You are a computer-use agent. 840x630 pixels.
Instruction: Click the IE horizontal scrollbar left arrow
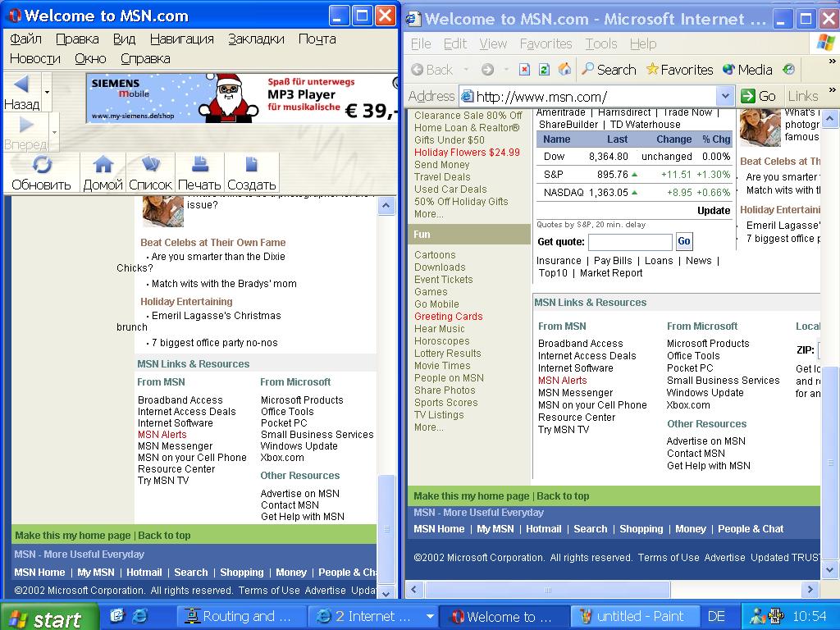[x=413, y=589]
